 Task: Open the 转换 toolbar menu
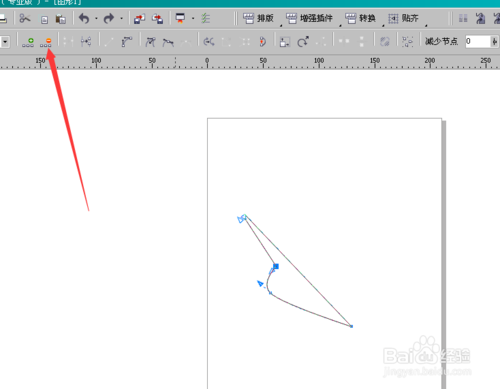coord(360,18)
